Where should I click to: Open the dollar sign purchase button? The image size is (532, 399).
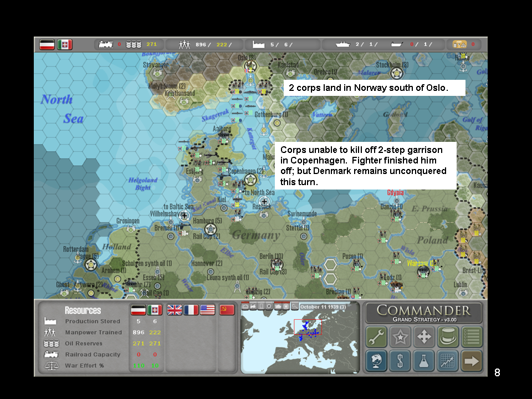click(400, 361)
